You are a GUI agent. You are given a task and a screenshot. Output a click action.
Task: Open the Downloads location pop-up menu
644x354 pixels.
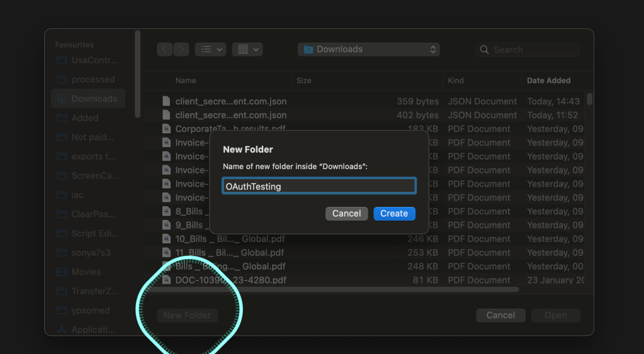369,50
